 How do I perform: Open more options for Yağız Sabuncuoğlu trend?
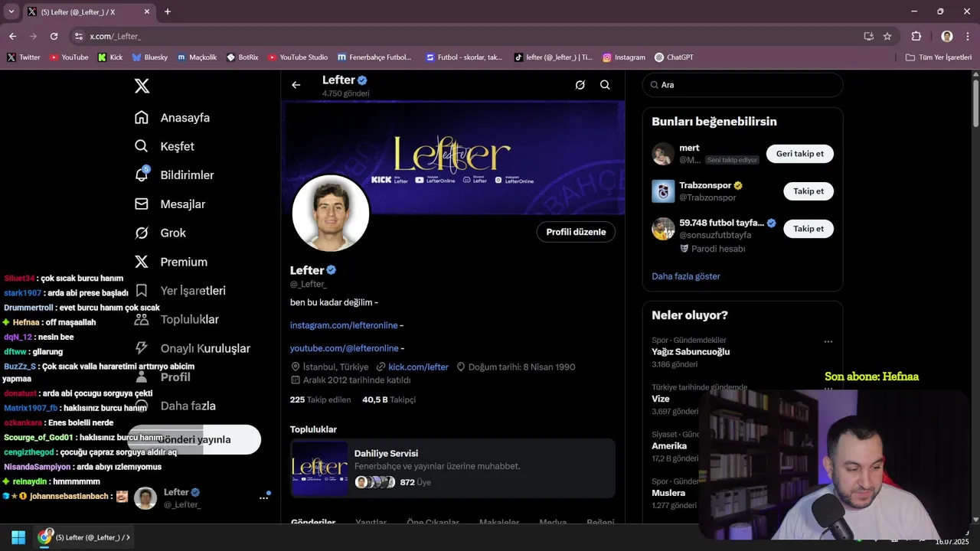pos(828,341)
